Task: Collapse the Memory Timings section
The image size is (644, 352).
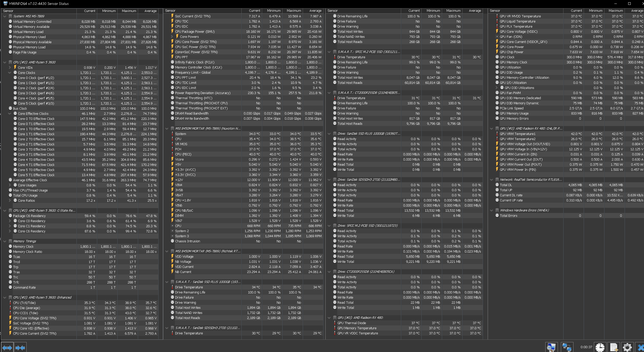Action: tap(5, 241)
